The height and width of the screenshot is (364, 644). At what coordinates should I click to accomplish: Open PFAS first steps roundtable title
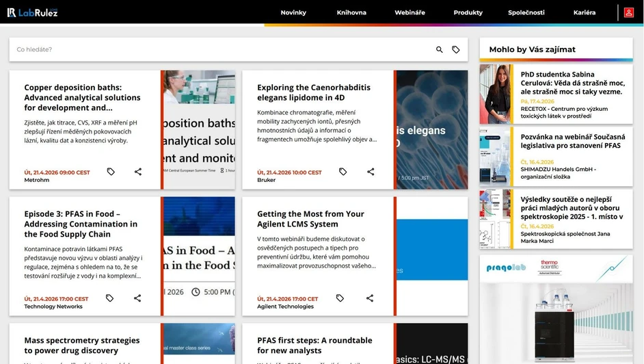[314, 346]
